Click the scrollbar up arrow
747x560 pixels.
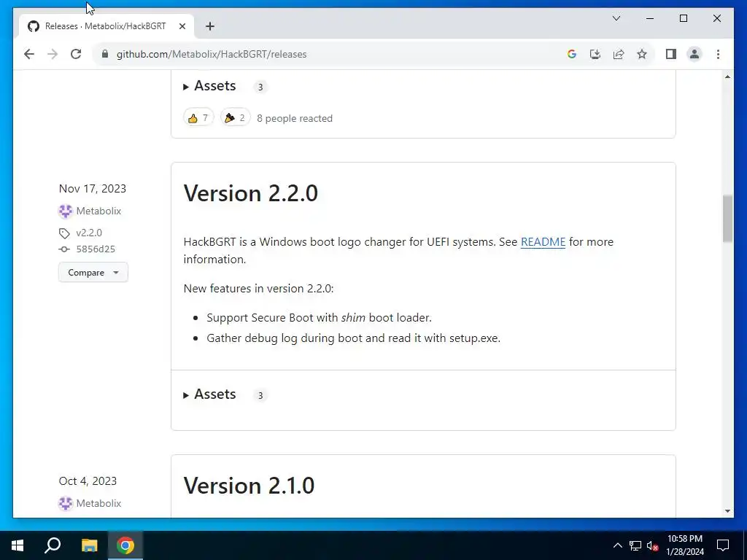727,77
